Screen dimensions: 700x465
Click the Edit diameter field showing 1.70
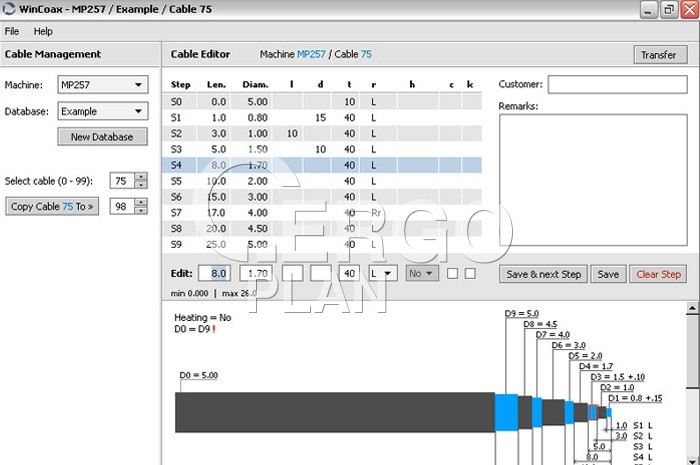tap(256, 274)
